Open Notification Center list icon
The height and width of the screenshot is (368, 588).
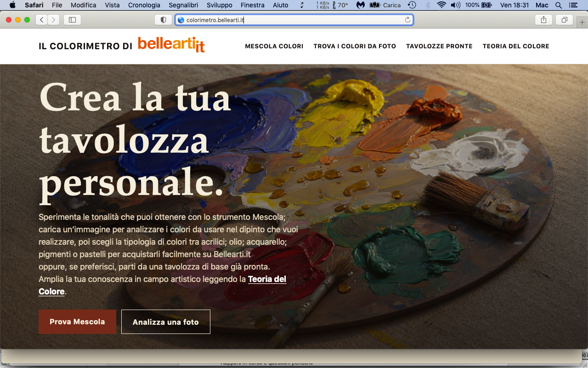pyautogui.click(x=572, y=5)
